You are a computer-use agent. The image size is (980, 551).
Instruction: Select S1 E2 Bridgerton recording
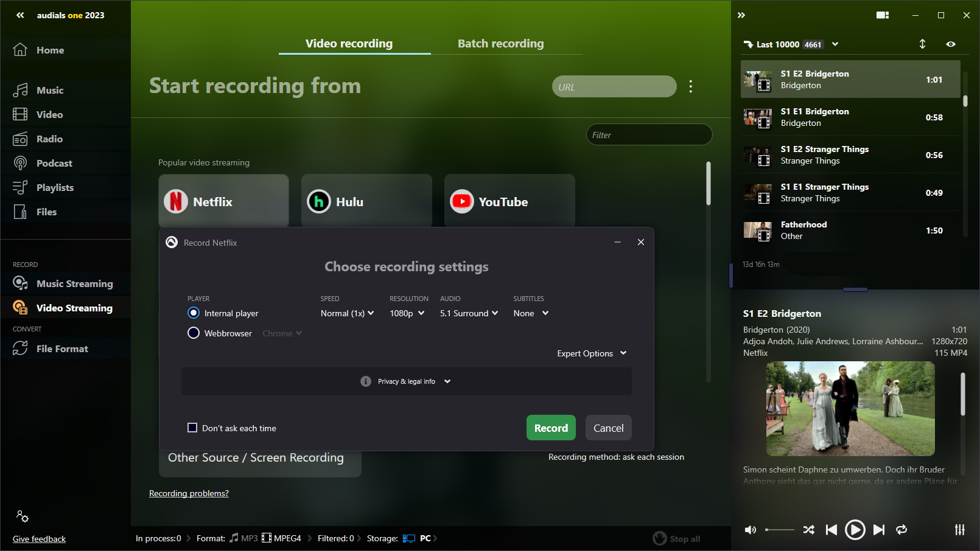click(850, 79)
